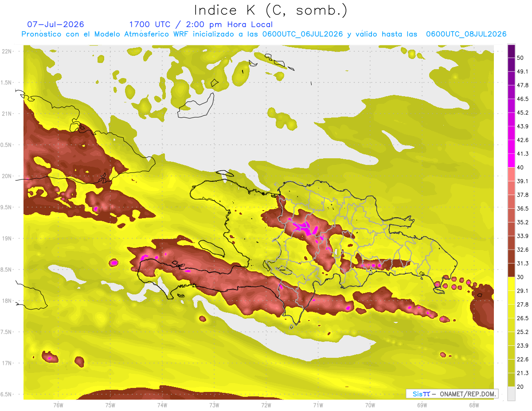The height and width of the screenshot is (411, 532).
Task: Click the 'Pronostico con el Modelo Atmosferico WRF' line
Action: pyautogui.click(x=264, y=34)
